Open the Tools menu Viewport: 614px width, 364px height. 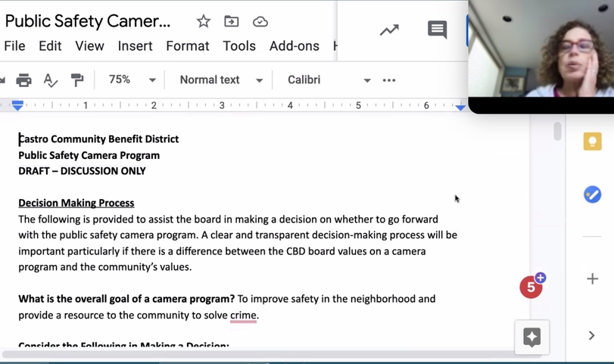tap(239, 46)
